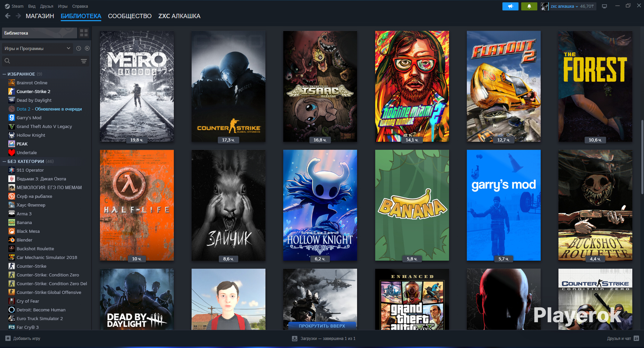Open the green notifications bell
This screenshot has width=644, height=348.
tap(529, 6)
